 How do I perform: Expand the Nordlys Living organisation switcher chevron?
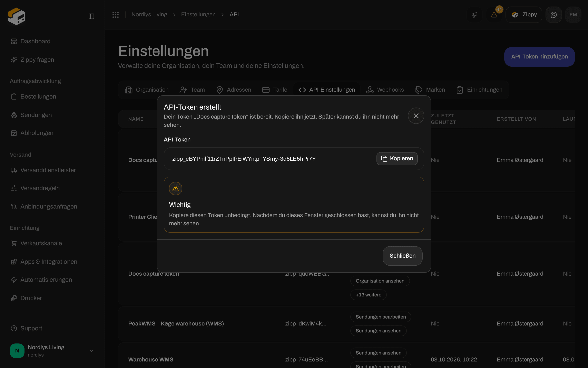(91, 351)
